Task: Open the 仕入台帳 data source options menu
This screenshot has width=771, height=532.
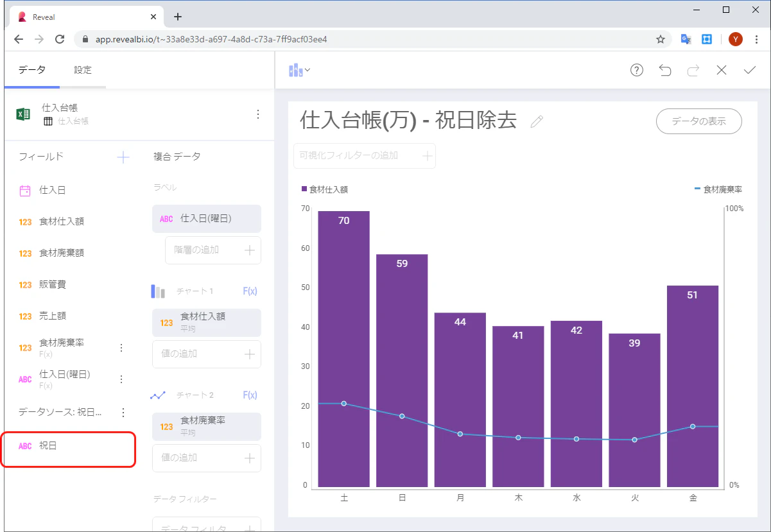Action: click(x=258, y=114)
